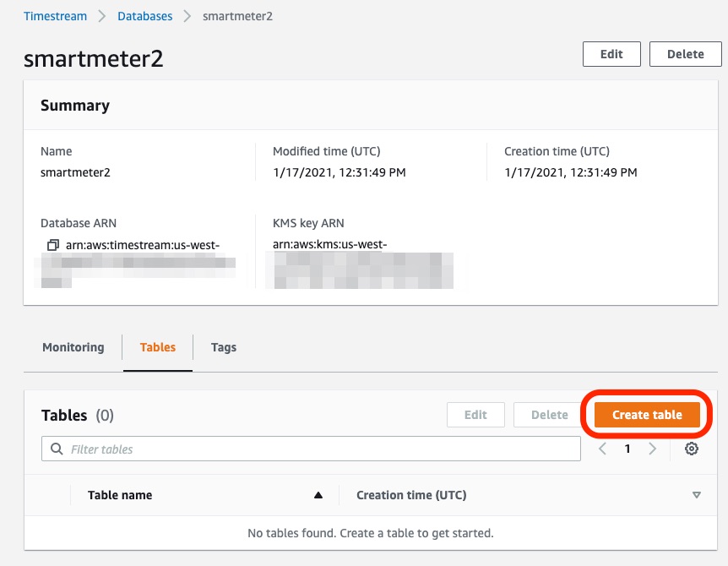Open table display preferences via the gear icon

point(692,449)
